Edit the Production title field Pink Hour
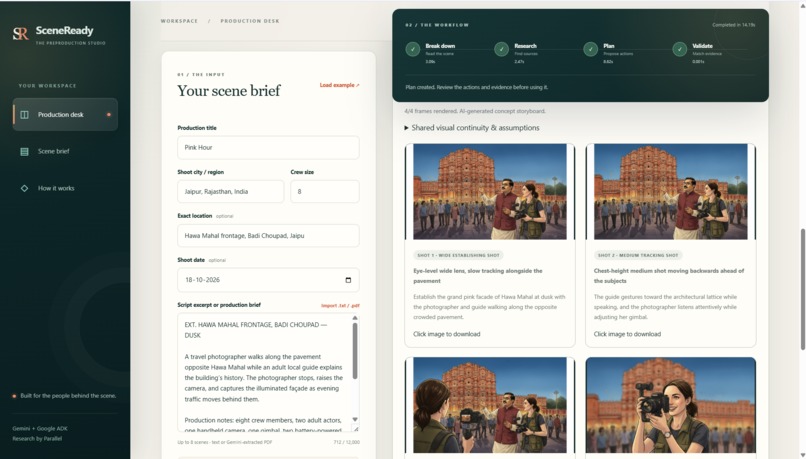This screenshot has width=806, height=459. tap(268, 148)
